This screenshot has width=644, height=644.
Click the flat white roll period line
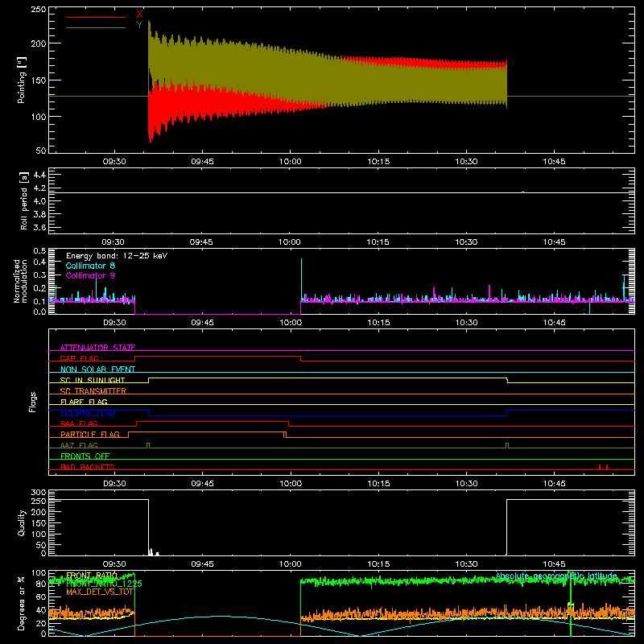(341, 192)
